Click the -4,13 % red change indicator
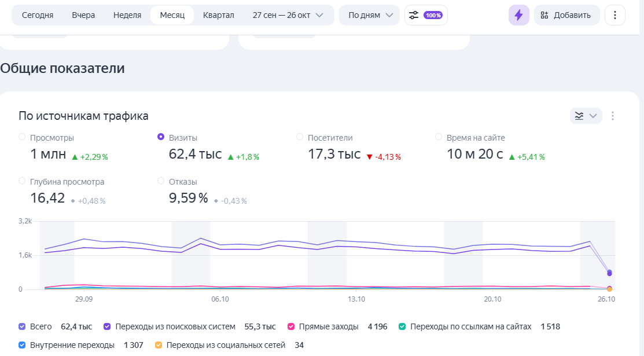The width and height of the screenshot is (644, 356). (384, 157)
